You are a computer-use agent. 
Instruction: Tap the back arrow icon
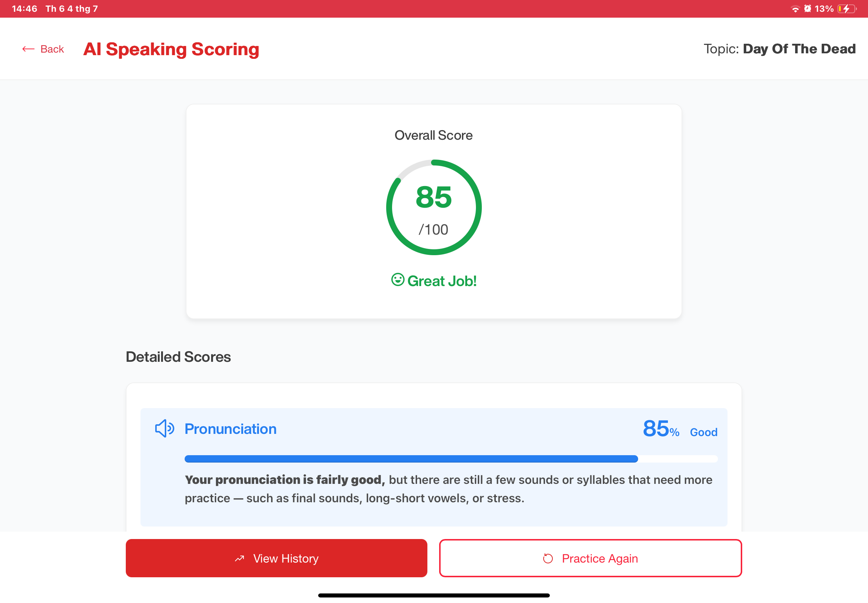pos(29,49)
